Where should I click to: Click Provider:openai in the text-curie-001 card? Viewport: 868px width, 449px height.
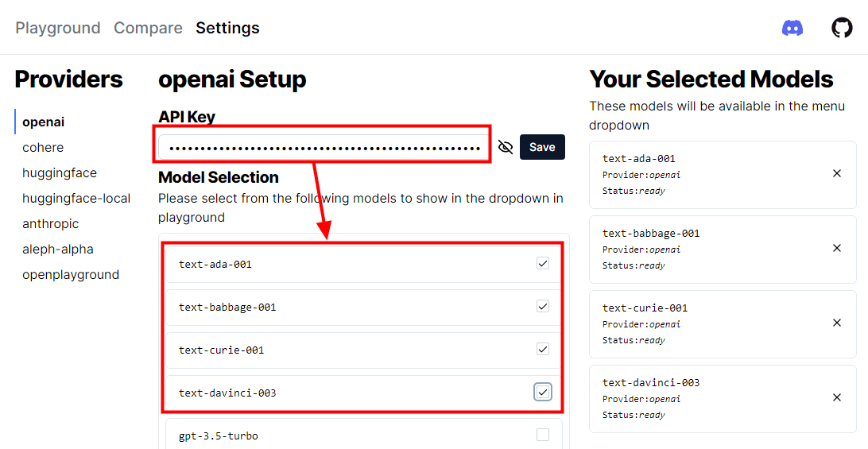pos(641,324)
